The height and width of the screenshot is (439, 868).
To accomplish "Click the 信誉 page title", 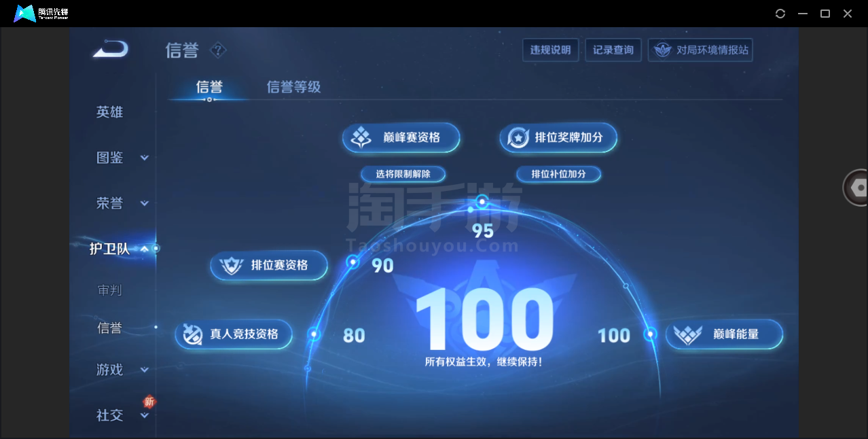I will pos(182,50).
